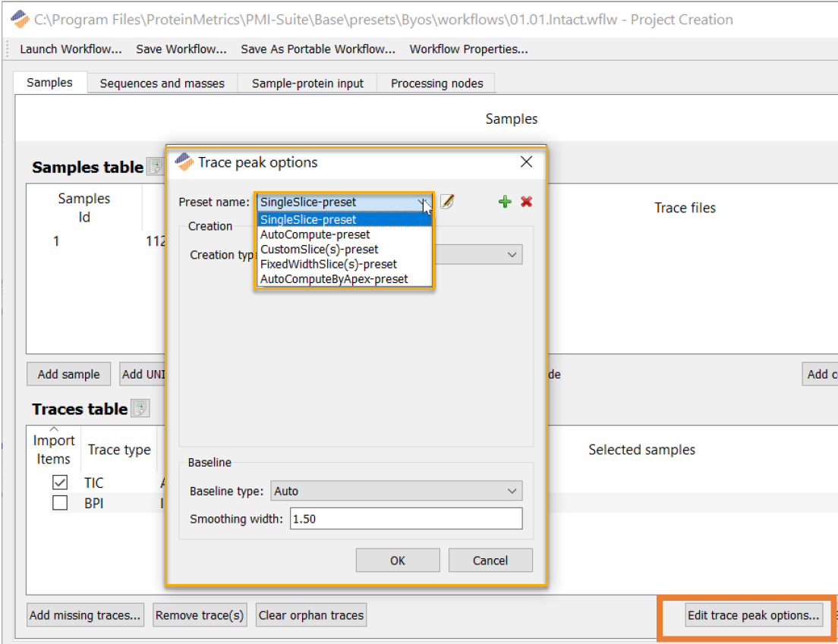The width and height of the screenshot is (838, 644).
Task: Choose AutoCompute-preset from the list
Action: coord(344,234)
